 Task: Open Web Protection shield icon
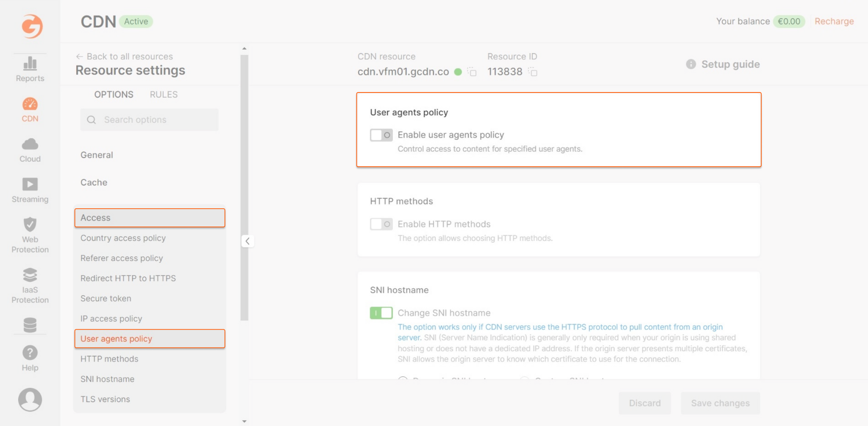coord(30,224)
